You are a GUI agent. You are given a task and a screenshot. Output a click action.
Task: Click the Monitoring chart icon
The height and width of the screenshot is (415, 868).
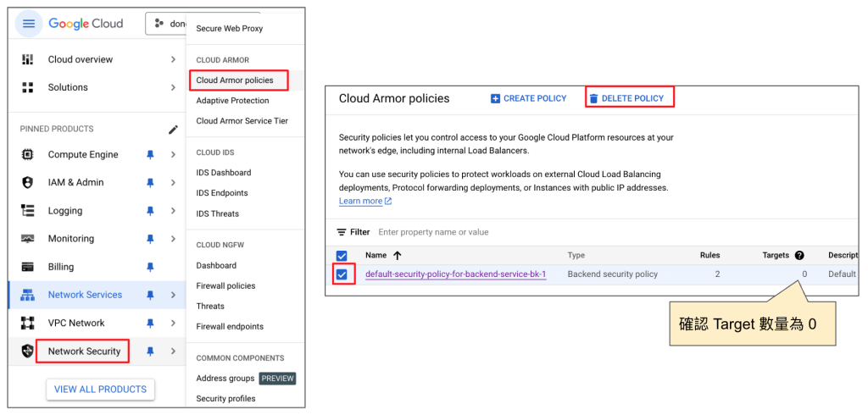point(27,239)
